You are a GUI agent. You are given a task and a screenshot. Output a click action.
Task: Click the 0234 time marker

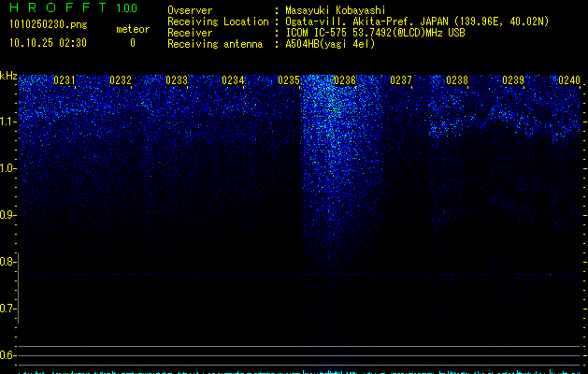[233, 80]
